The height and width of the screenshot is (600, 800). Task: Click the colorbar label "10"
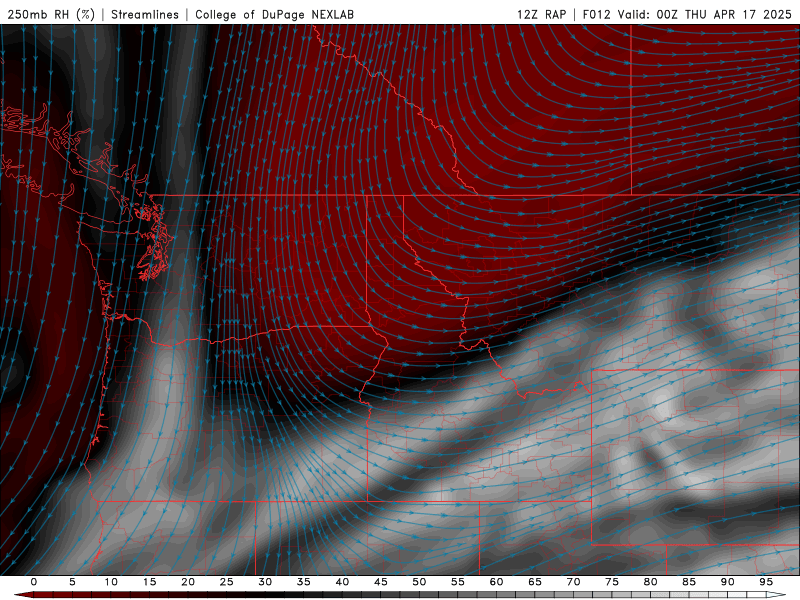[x=111, y=582]
